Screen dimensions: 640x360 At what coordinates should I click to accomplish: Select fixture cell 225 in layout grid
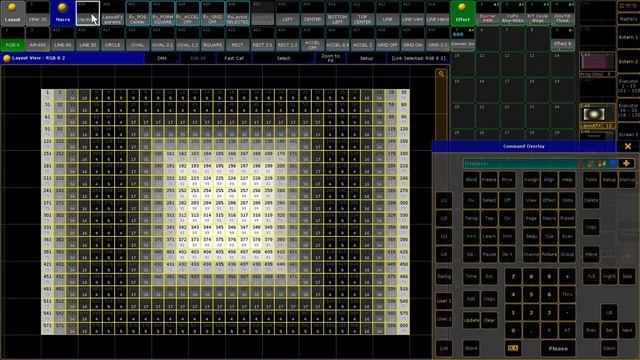pyautogui.click(x=220, y=180)
